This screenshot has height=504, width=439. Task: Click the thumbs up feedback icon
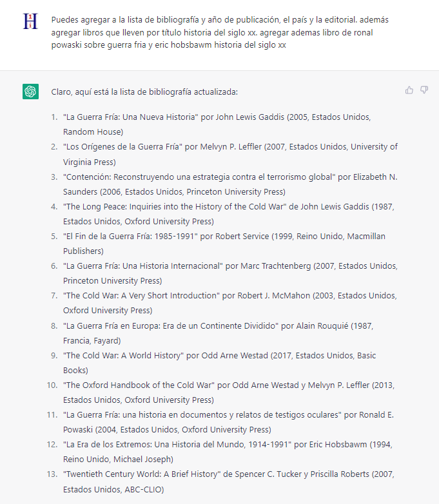(x=409, y=90)
